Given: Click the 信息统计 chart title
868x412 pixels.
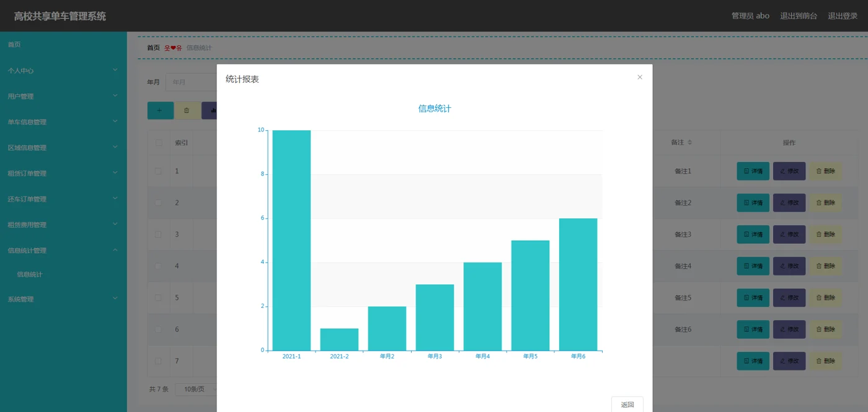Looking at the screenshot, I should pyautogui.click(x=435, y=109).
